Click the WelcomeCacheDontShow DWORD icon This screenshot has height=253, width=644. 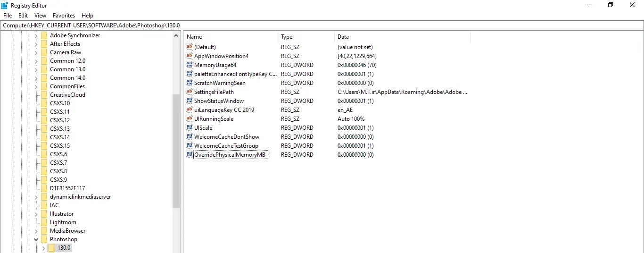tap(190, 137)
